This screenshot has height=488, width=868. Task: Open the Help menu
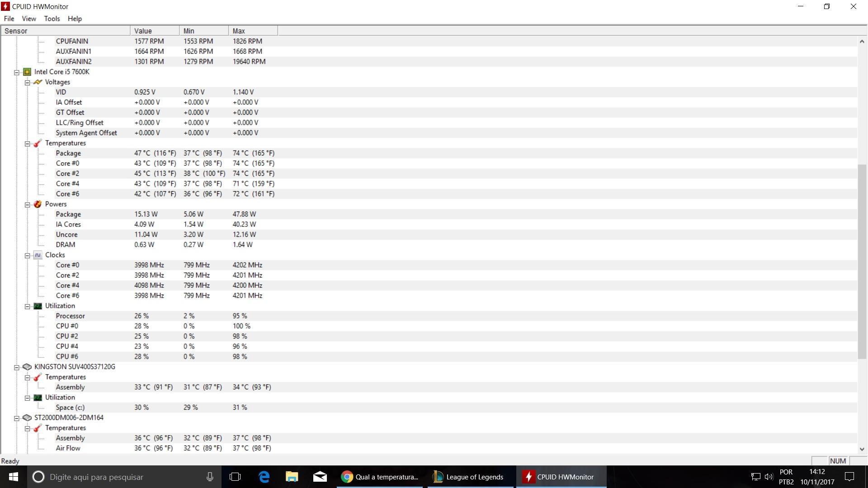[75, 19]
